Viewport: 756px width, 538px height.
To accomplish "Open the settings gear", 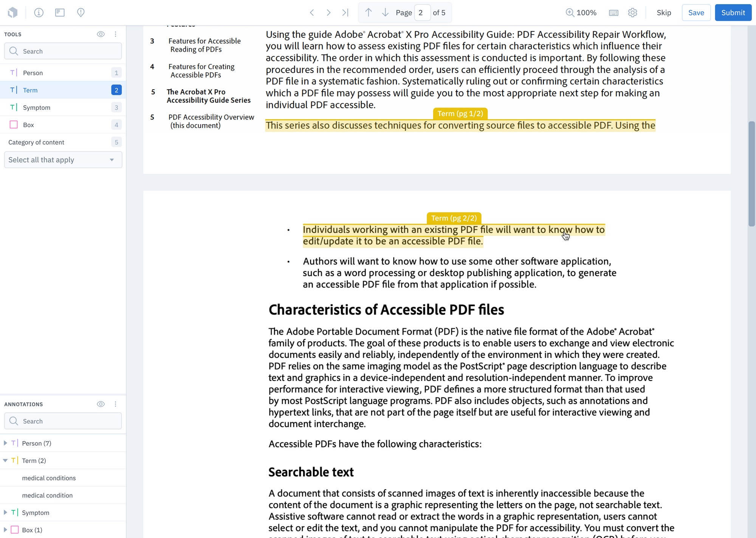I will pyautogui.click(x=632, y=12).
